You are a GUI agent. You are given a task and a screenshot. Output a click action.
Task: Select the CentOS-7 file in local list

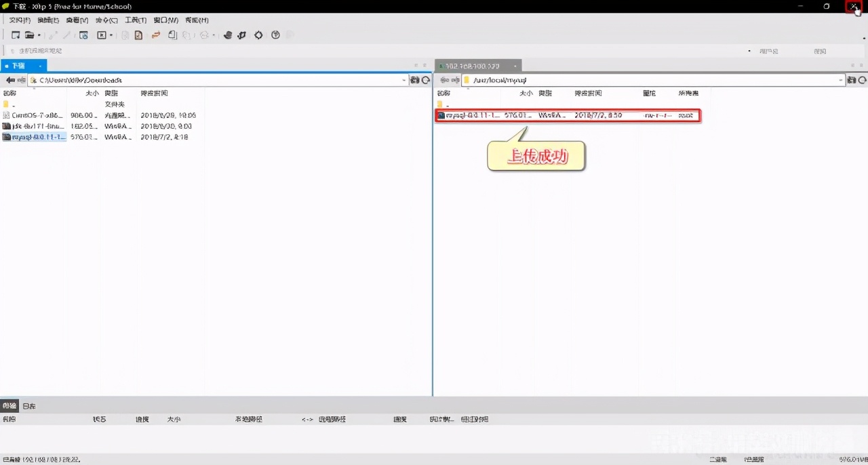coord(37,115)
